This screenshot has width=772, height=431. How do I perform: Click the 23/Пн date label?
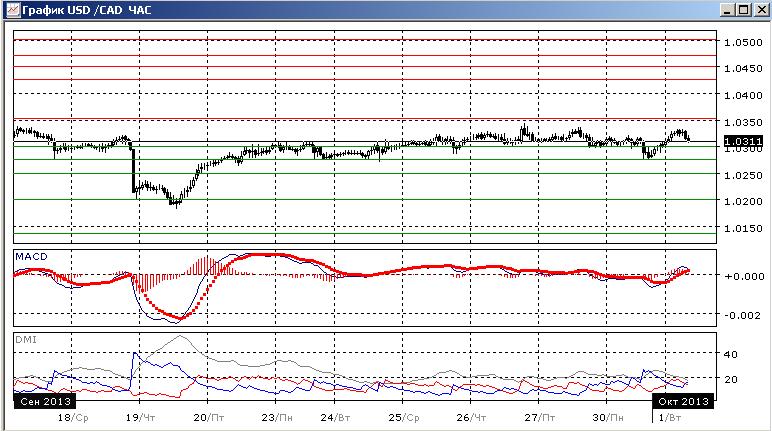click(x=277, y=418)
